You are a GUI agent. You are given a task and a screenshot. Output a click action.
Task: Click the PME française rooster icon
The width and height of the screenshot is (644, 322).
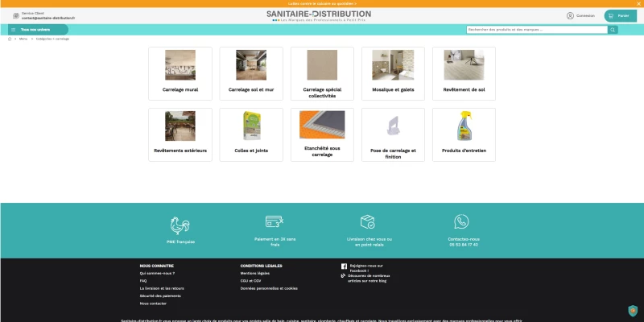point(180,225)
